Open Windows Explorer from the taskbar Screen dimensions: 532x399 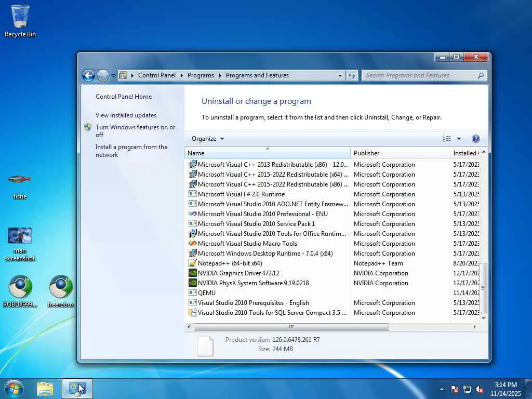click(45, 389)
